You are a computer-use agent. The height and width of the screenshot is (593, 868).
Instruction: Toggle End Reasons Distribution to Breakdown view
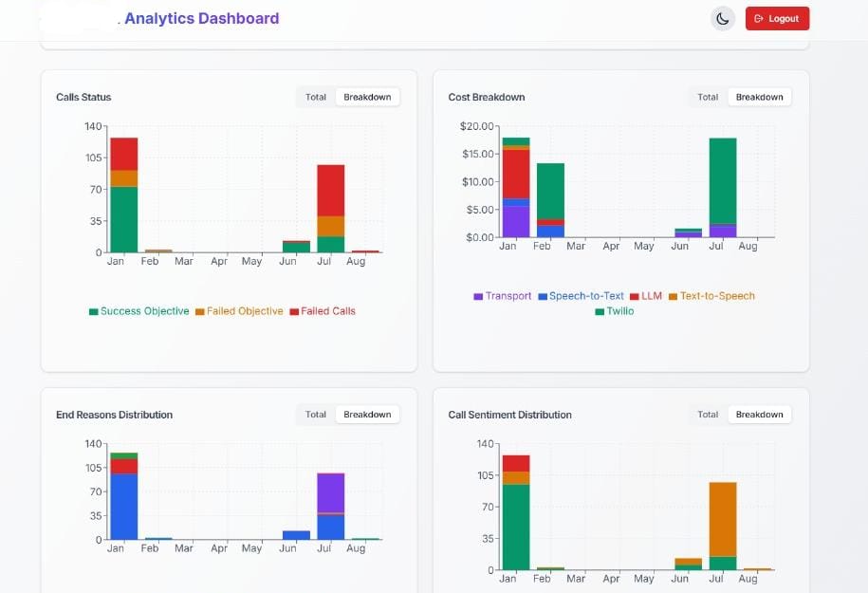[368, 414]
